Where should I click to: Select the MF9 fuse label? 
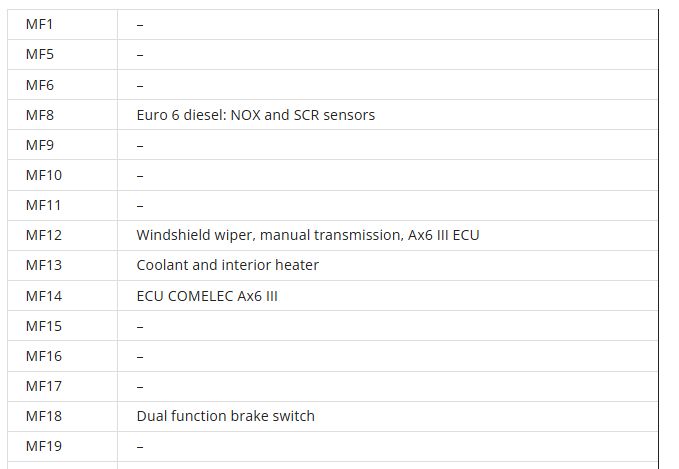40,145
